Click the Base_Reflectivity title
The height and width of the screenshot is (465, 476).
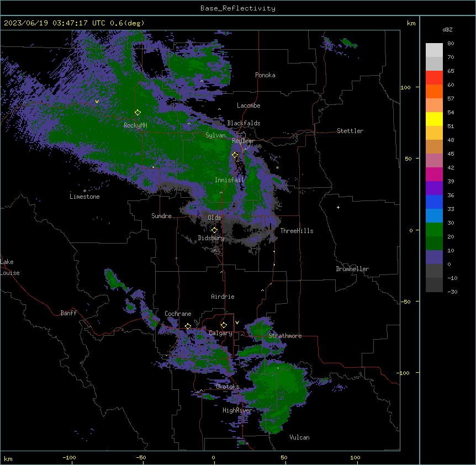click(x=238, y=8)
